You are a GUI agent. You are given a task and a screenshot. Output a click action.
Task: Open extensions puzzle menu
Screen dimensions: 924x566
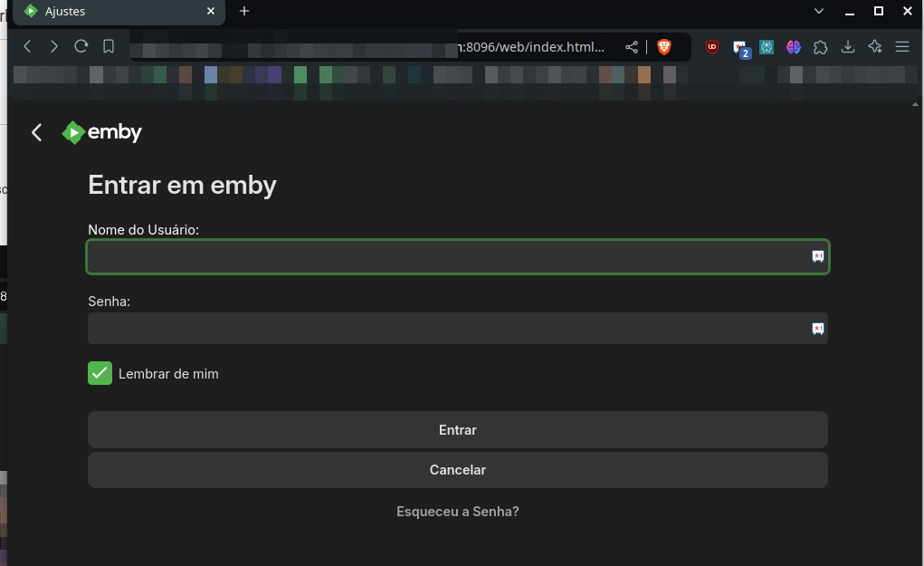point(820,47)
